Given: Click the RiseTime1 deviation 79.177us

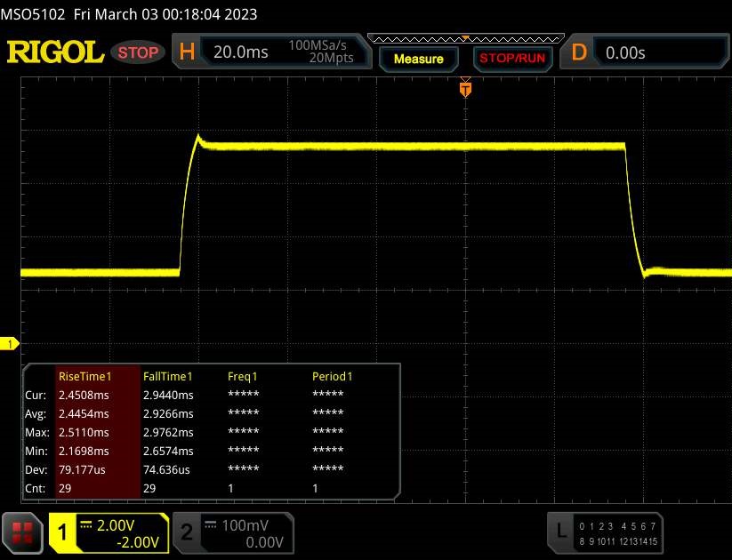Looking at the screenshot, I should [x=82, y=470].
